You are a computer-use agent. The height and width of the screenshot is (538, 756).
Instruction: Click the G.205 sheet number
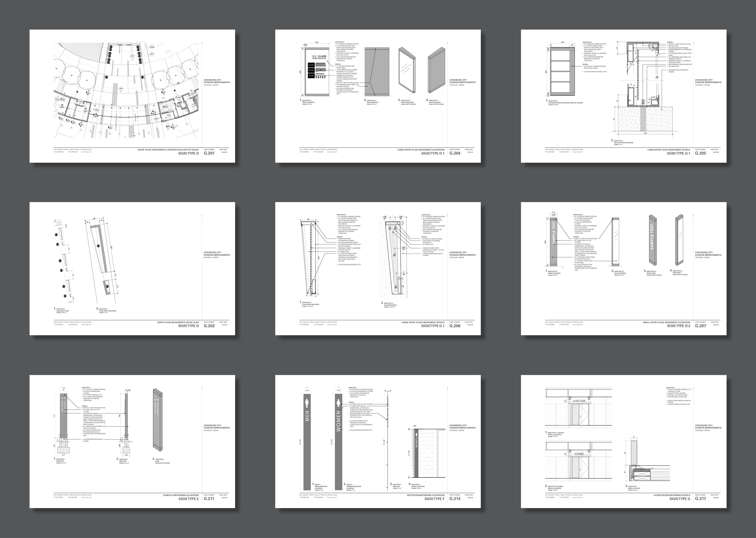point(700,153)
